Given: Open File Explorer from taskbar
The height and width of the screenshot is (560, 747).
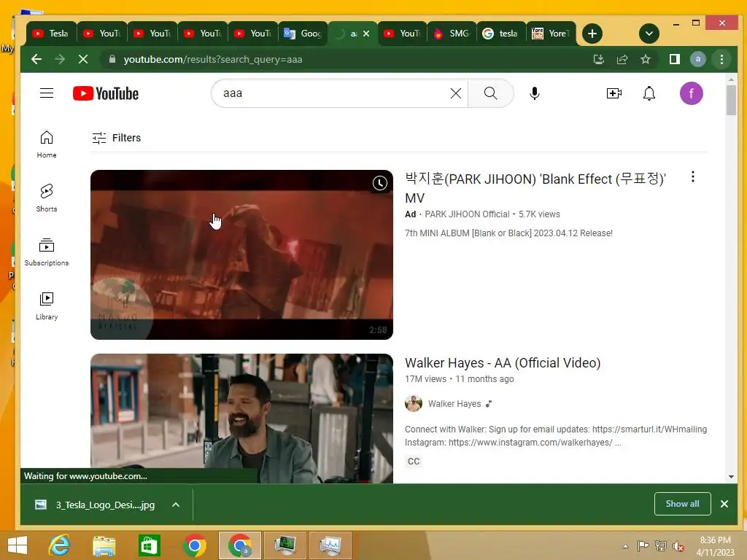Looking at the screenshot, I should click(x=104, y=545).
